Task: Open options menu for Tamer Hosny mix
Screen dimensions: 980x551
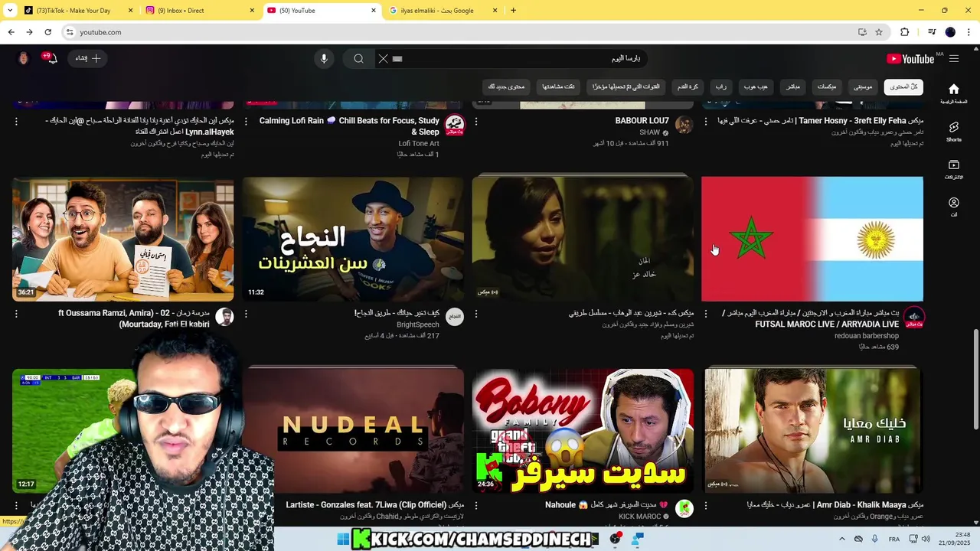Action: [705, 122]
